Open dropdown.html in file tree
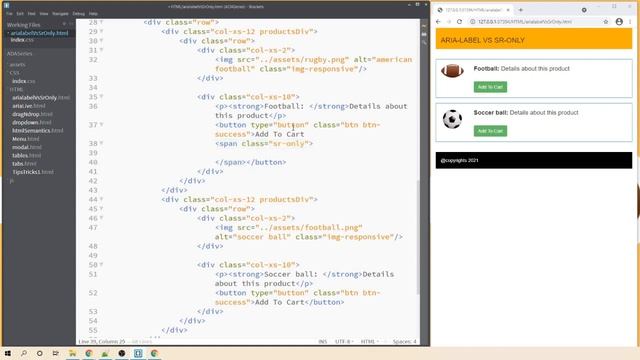This screenshot has width=640, height=360. [x=32, y=122]
